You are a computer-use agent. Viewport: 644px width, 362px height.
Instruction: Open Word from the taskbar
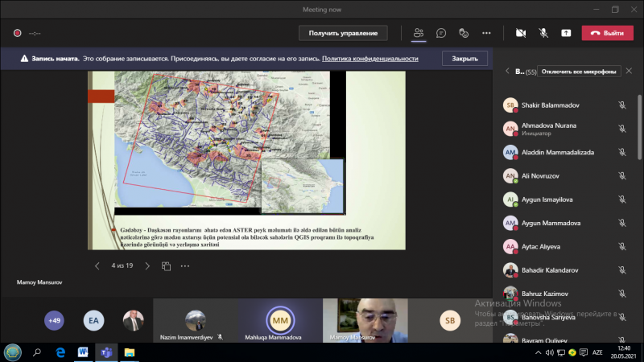[82, 352]
